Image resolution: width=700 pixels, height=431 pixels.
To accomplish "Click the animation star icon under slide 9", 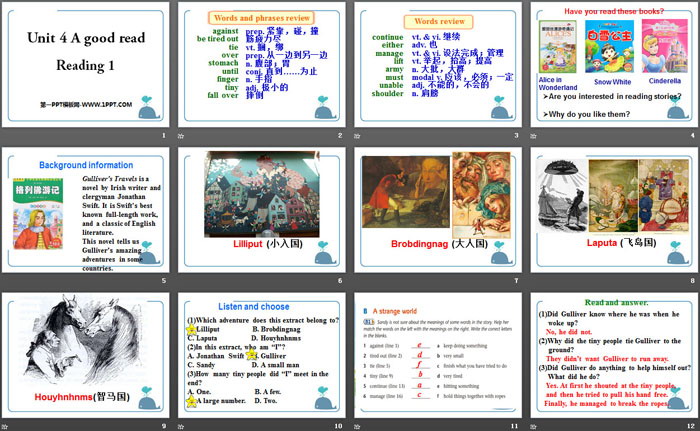I will point(4,427).
